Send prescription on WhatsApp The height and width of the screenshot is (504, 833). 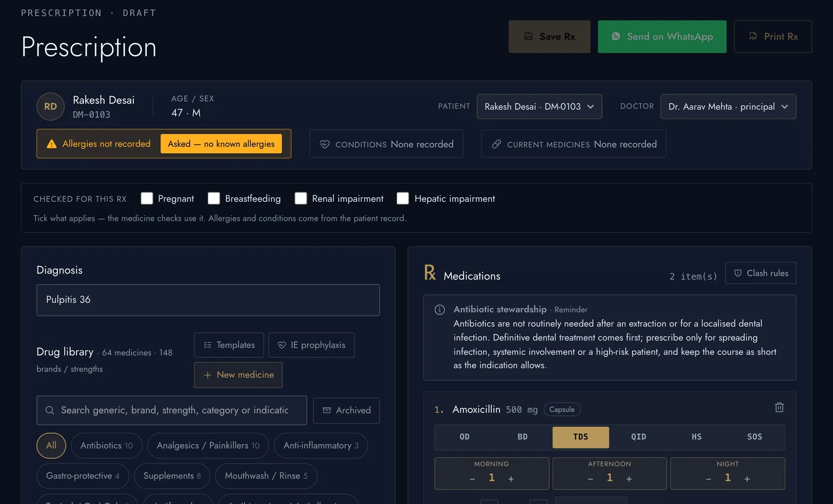coord(662,36)
